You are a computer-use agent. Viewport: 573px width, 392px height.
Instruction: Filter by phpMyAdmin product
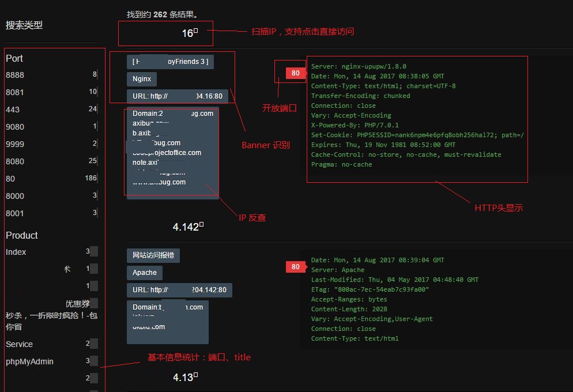point(29,361)
